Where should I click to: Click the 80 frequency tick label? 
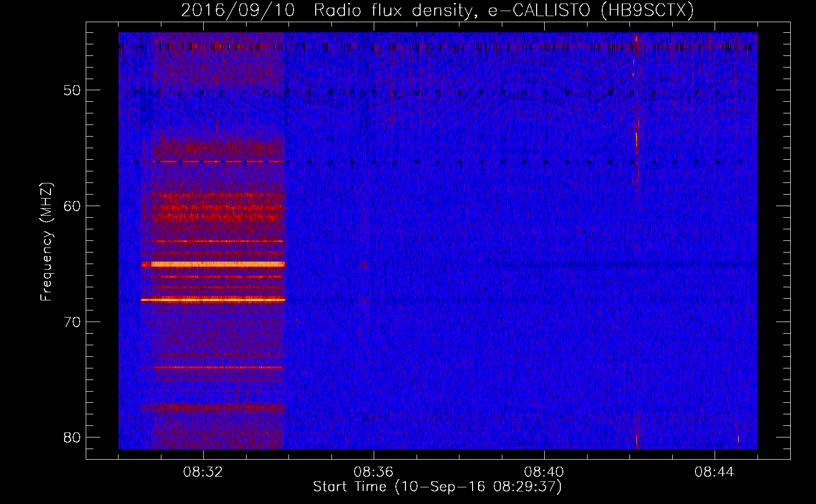click(x=72, y=437)
